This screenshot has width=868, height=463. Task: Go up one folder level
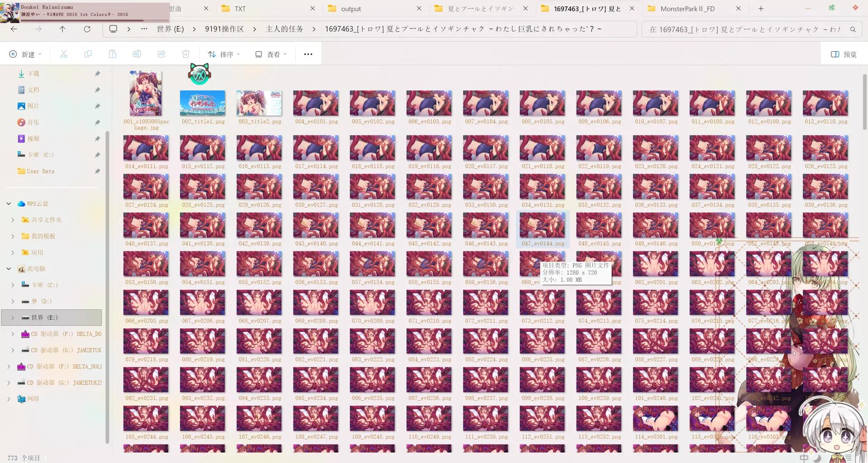point(62,29)
